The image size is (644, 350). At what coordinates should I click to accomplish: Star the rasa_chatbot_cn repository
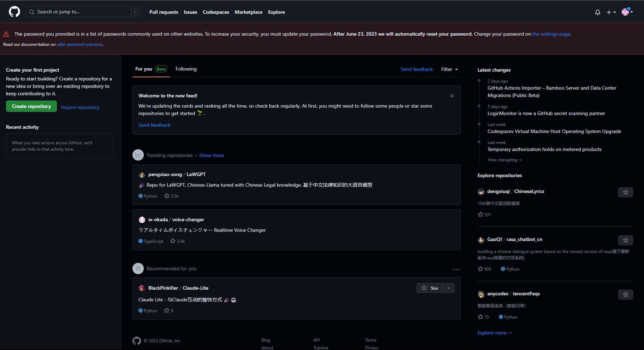click(625, 240)
